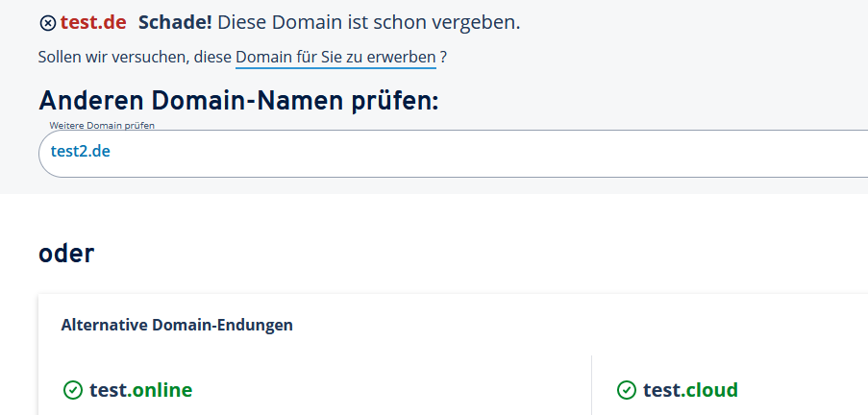Image resolution: width=868 pixels, height=415 pixels.
Task: Click the 'Alternative Domain-Endungen' card title
Action: [x=177, y=325]
